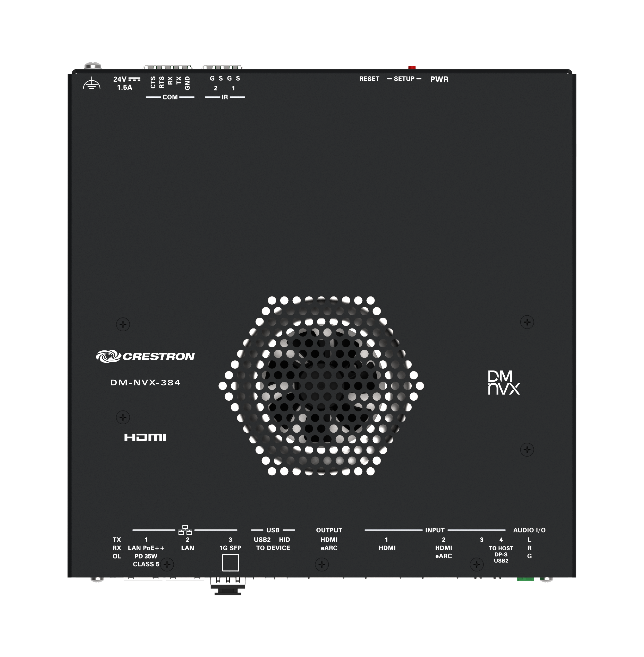
Task: Click the square outline under 1G SFP
Action: pos(230,563)
